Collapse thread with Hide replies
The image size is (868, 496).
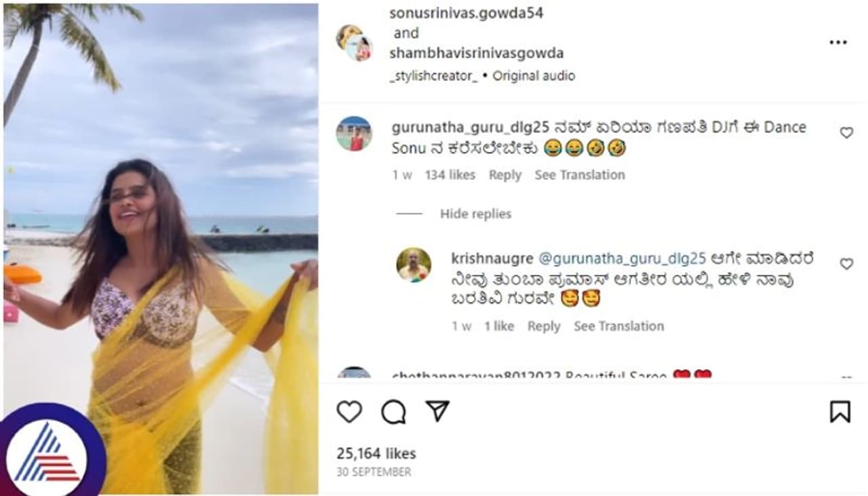(x=475, y=214)
